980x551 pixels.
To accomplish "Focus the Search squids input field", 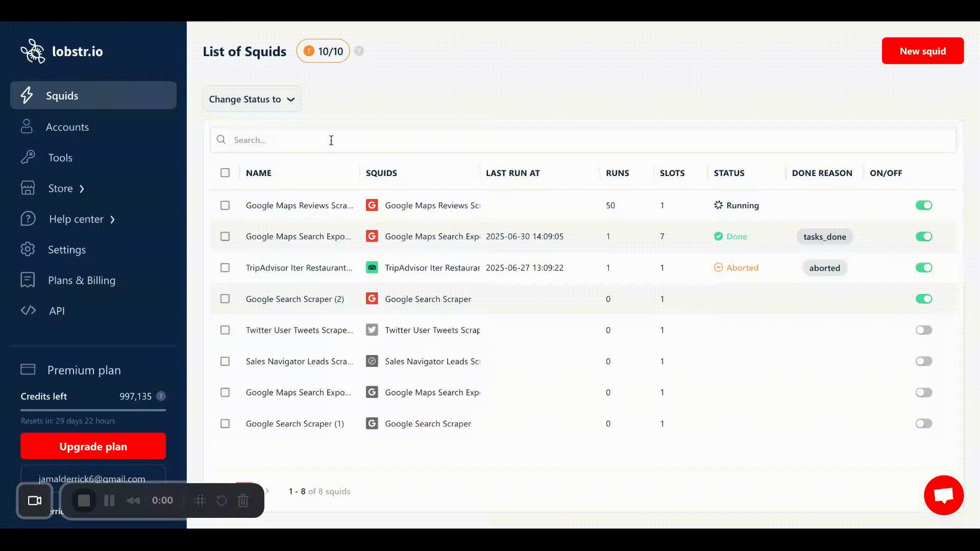I will (x=583, y=140).
